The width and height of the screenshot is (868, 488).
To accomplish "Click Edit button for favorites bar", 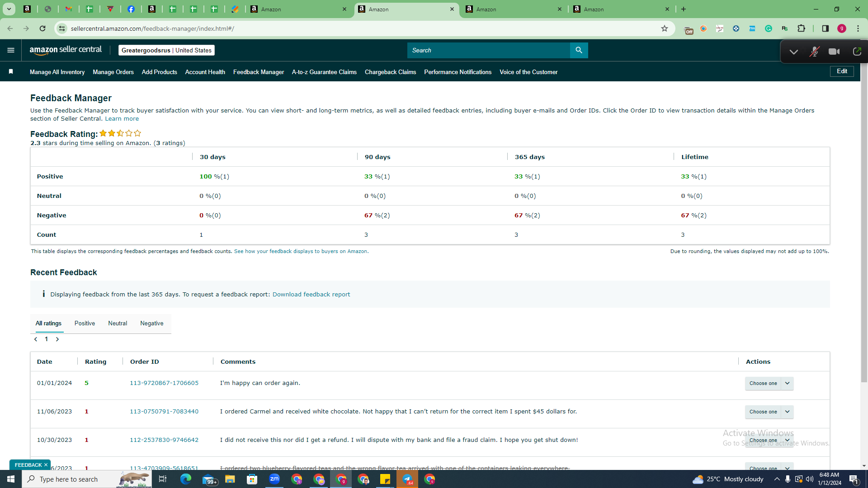I will (842, 71).
